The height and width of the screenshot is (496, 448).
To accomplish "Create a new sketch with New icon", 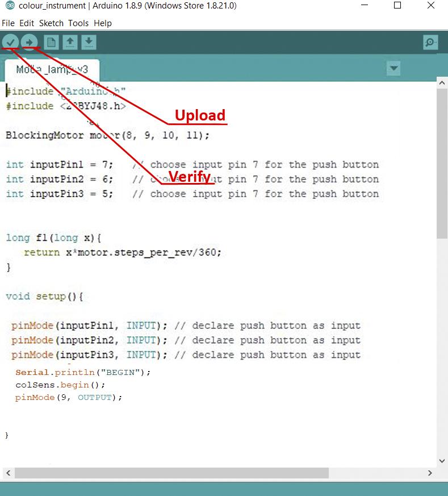I will tap(51, 42).
